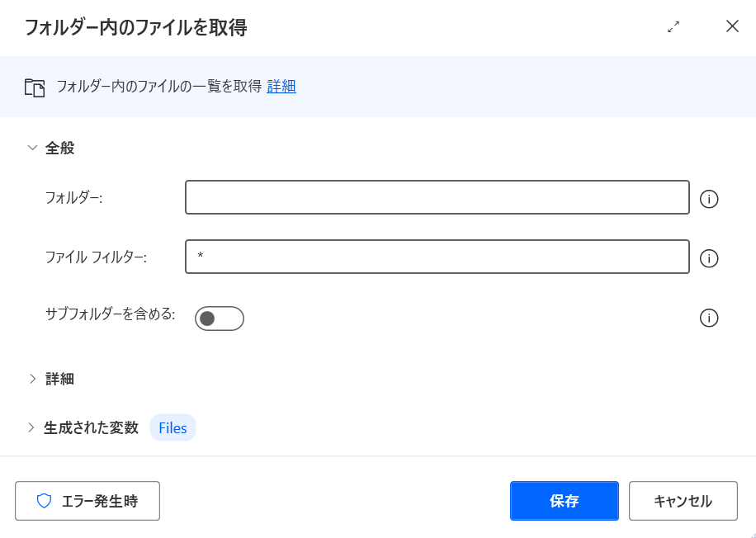Toggle サブフォルダーを含める switch

click(x=220, y=319)
